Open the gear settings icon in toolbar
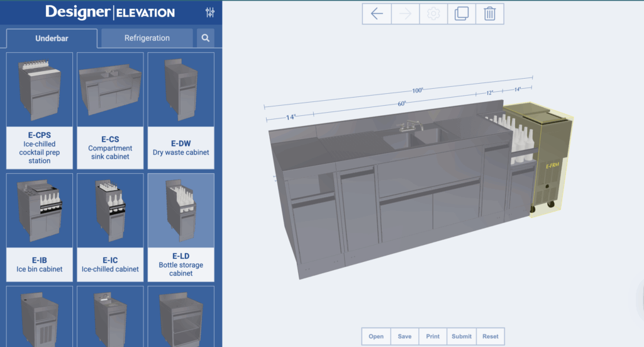Screen dimensions: 644x347 [x=433, y=14]
